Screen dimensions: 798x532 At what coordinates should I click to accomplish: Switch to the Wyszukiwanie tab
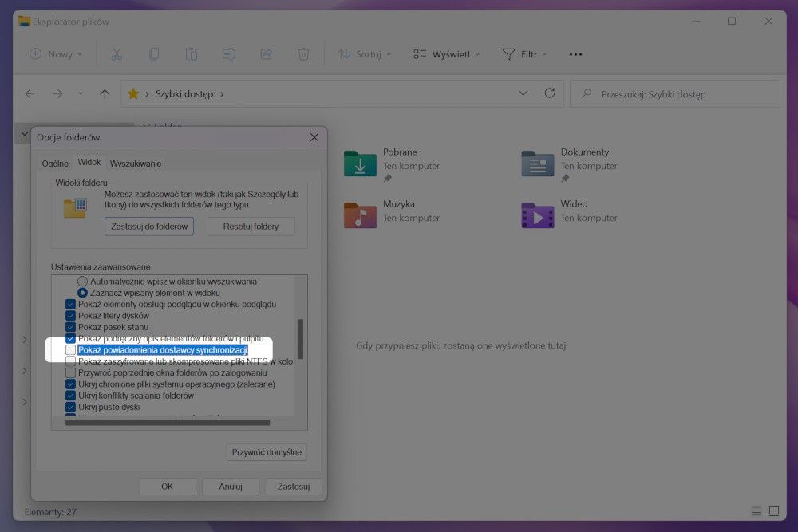point(136,164)
